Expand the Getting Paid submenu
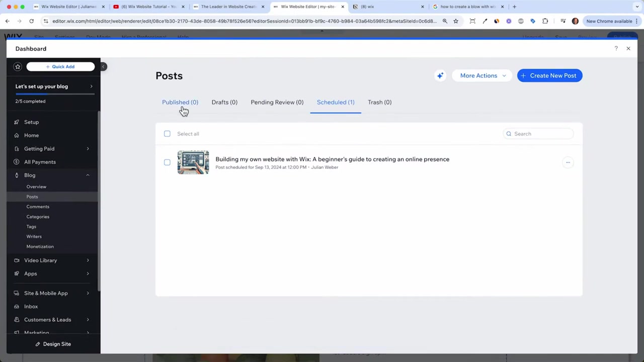644x362 pixels. click(x=88, y=149)
